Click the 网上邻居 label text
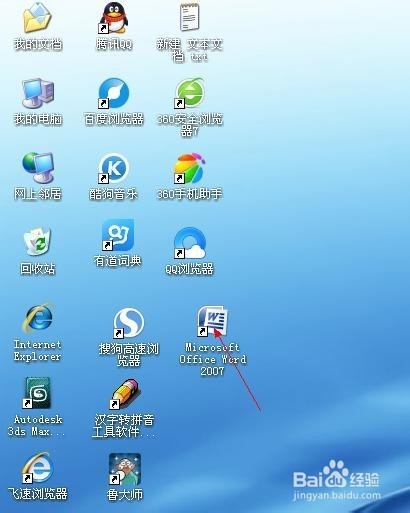This screenshot has height=513, width=410. click(38, 194)
